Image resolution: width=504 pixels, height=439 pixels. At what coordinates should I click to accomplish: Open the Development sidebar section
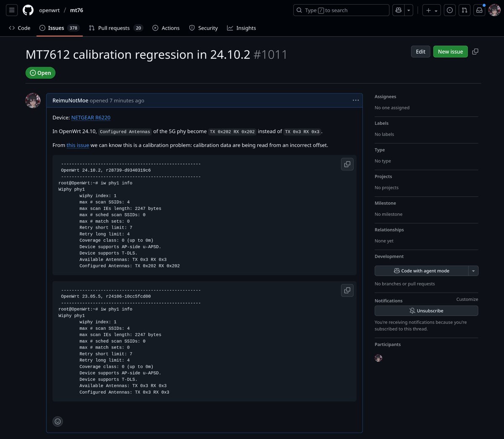click(x=389, y=256)
